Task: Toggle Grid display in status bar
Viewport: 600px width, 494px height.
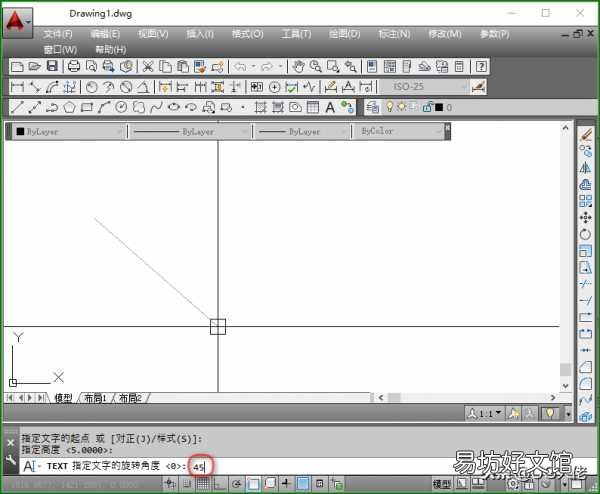Action: pos(203,484)
